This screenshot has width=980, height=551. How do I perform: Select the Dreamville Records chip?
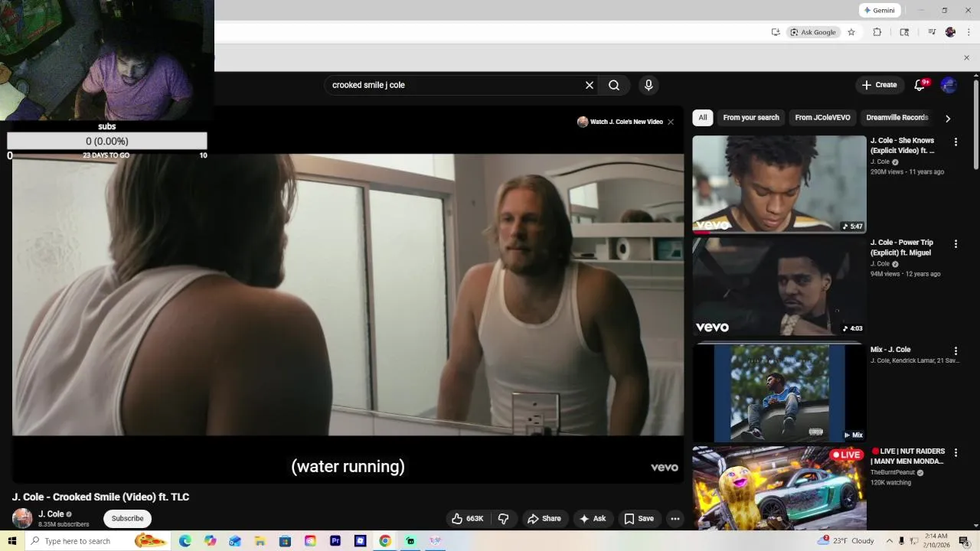tap(897, 118)
